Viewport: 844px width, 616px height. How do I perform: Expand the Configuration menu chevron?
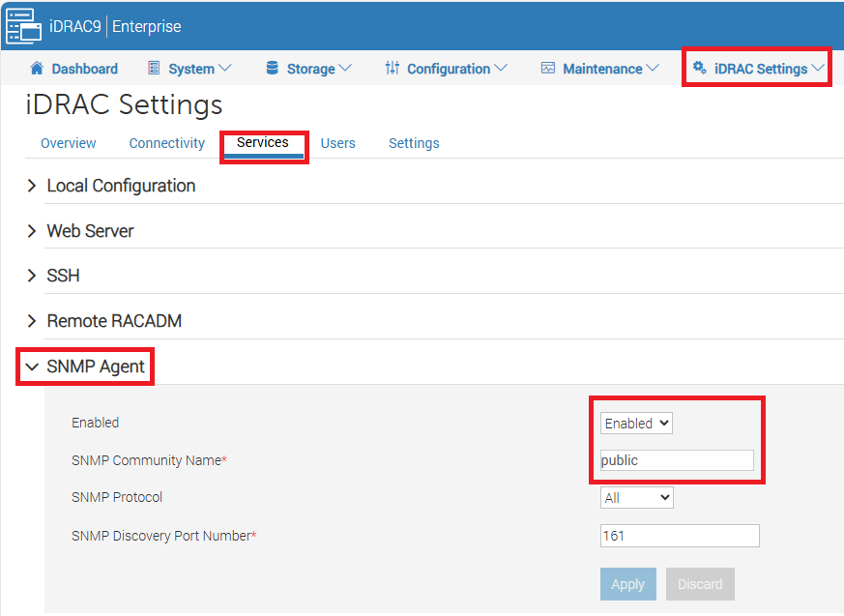(501, 68)
